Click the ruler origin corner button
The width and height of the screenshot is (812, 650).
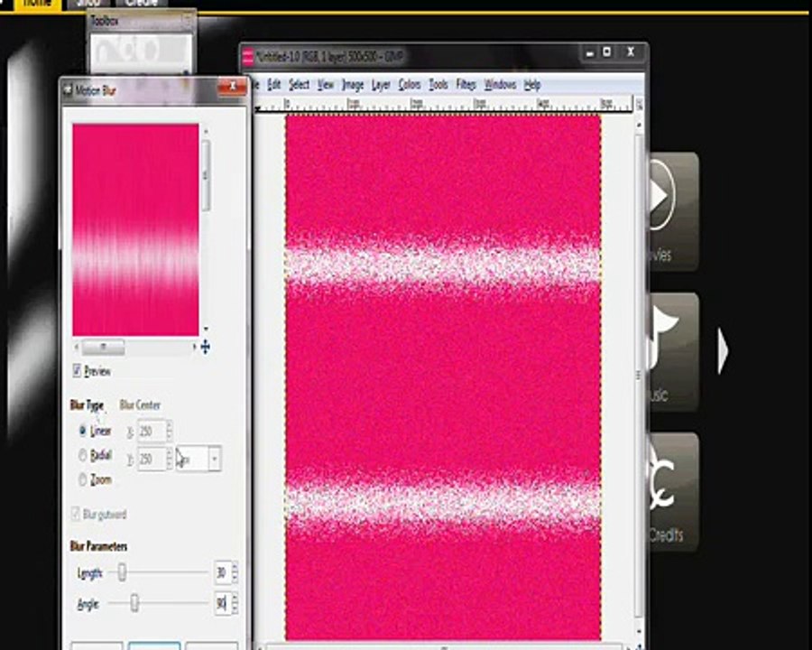tap(257, 107)
